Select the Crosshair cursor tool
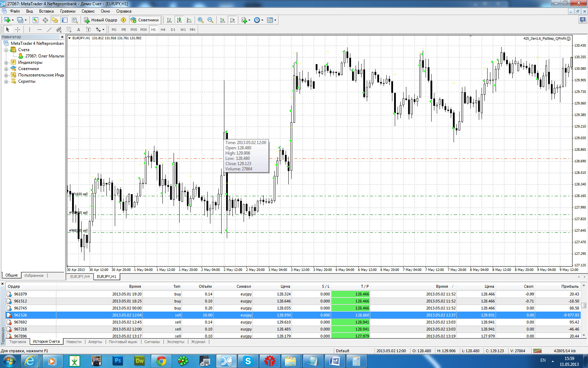The width and height of the screenshot is (588, 368). pos(17,29)
